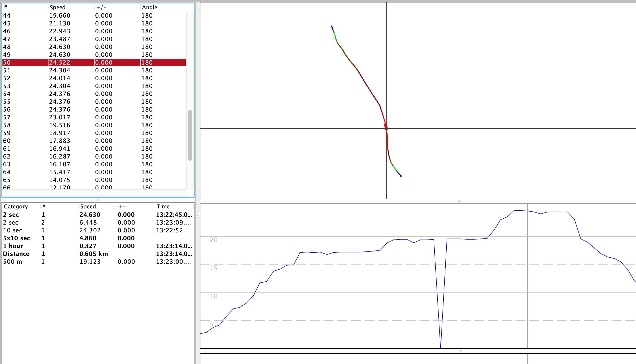Sort by the Angle column header
Image resolution: width=636 pixels, height=364 pixels.
point(149,8)
